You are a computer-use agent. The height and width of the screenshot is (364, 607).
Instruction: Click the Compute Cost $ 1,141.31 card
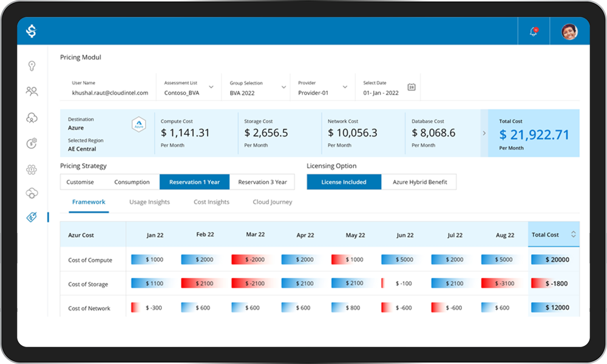click(196, 133)
